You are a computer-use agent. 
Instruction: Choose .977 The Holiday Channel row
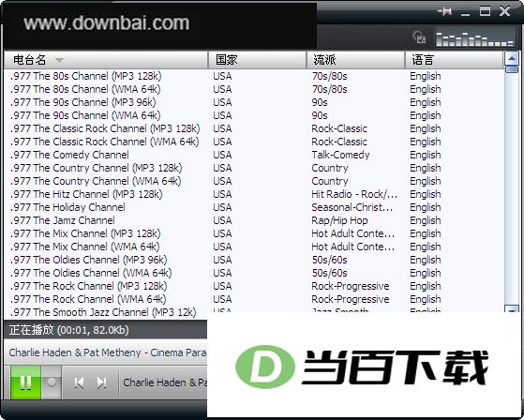(x=254, y=207)
